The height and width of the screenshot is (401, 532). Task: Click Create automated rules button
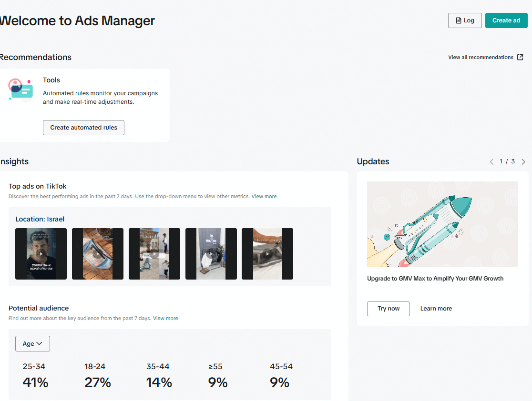(83, 128)
